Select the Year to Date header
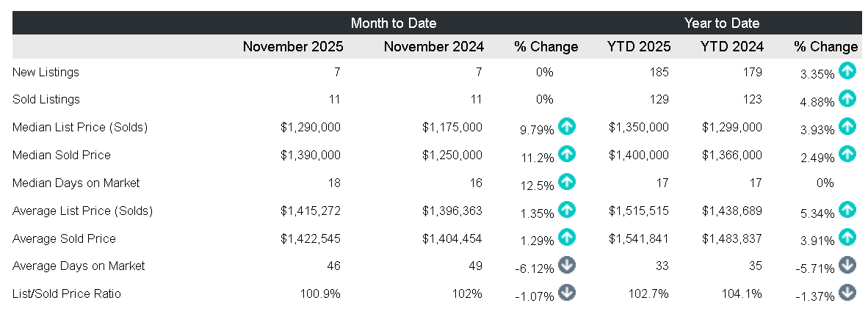The image size is (868, 314). pos(722,23)
